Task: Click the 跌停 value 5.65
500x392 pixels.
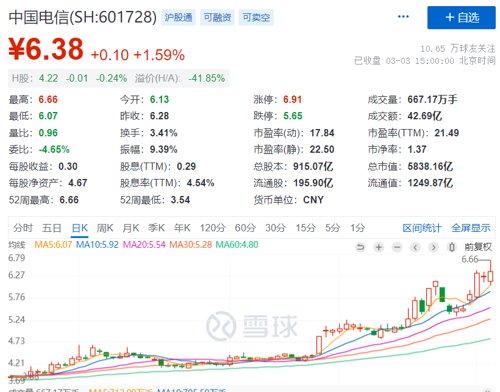Action: click(293, 116)
